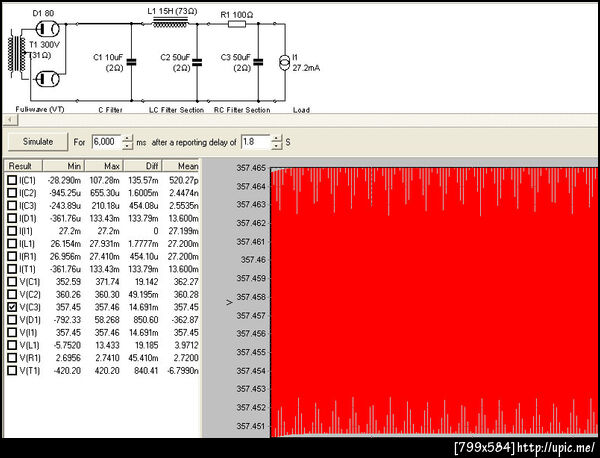Increase reporting delay with up arrow
The width and height of the screenshot is (600, 458).
pos(276,138)
